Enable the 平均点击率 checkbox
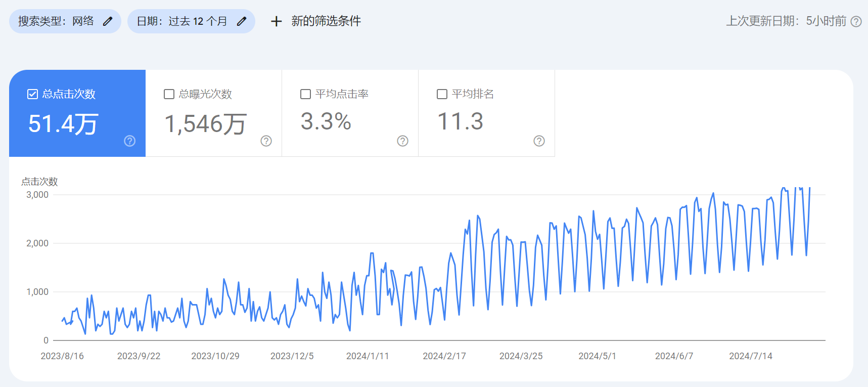This screenshot has width=868, height=387. pos(305,94)
